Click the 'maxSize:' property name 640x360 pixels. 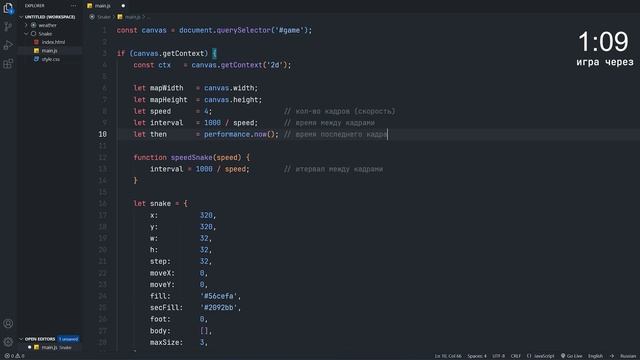[x=167, y=342]
